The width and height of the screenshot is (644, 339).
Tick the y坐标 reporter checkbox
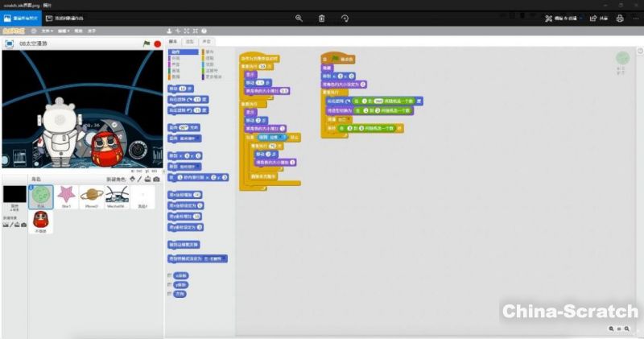pos(169,284)
